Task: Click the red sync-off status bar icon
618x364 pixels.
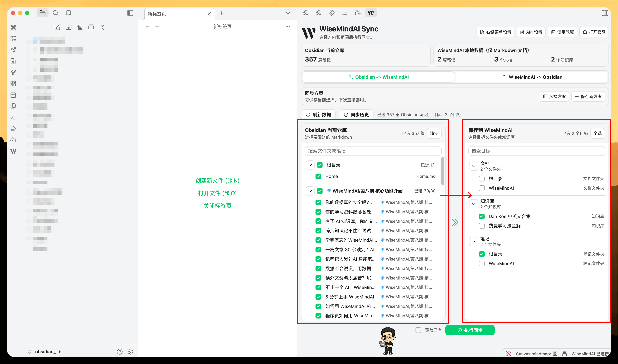Action: [x=508, y=354]
